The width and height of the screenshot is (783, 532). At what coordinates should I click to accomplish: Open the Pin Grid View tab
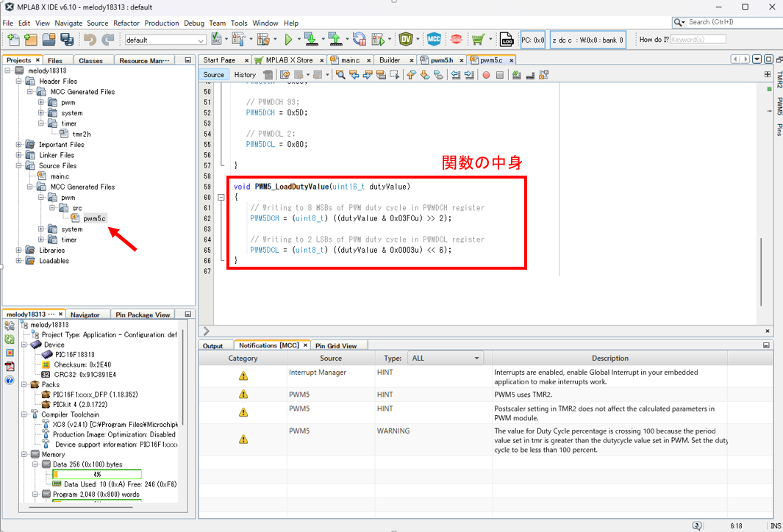(336, 345)
